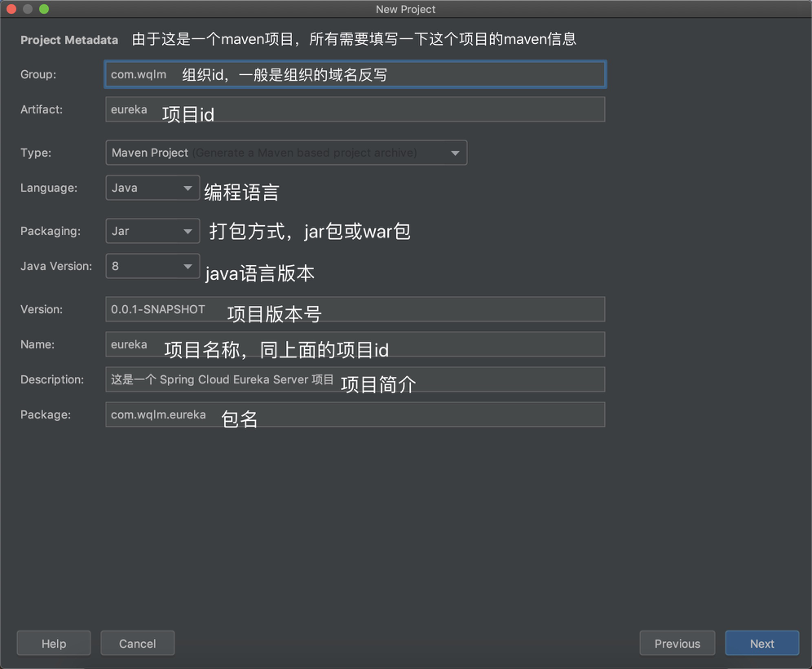Open the Type dropdown Maven Project
This screenshot has width=812, height=669.
pos(286,153)
